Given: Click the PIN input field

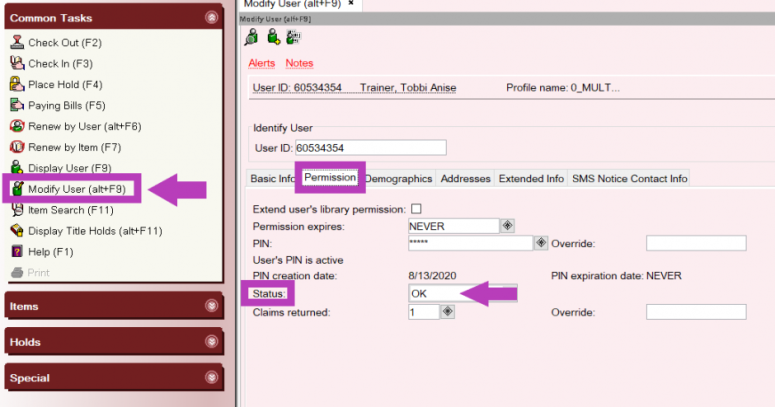Looking at the screenshot, I should (471, 243).
